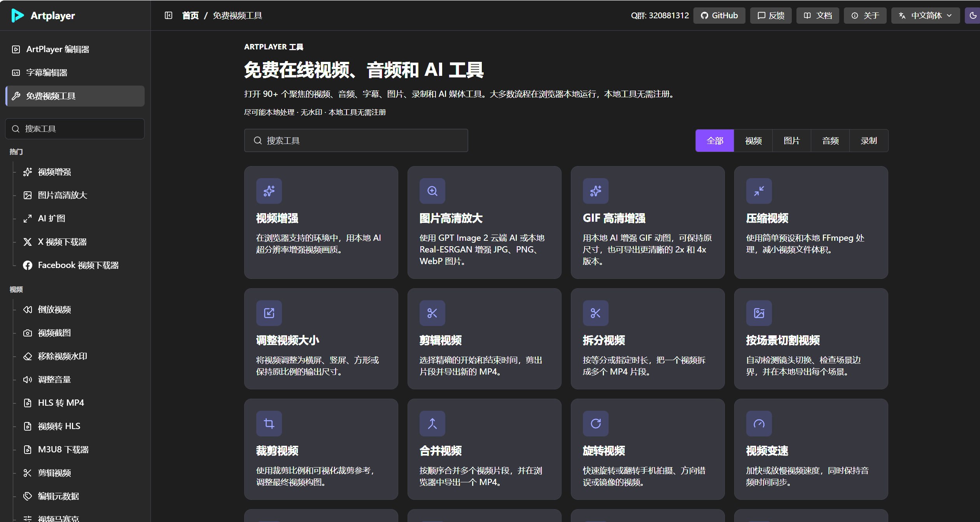Switch to the 视频 filter tab
The image size is (980, 522).
[x=753, y=141]
